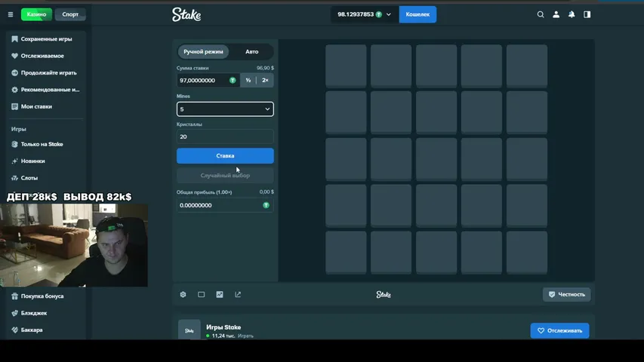Image resolution: width=644 pixels, height=362 pixels.
Task: Click the Игры Stake provider thumbnail
Action: [190, 330]
